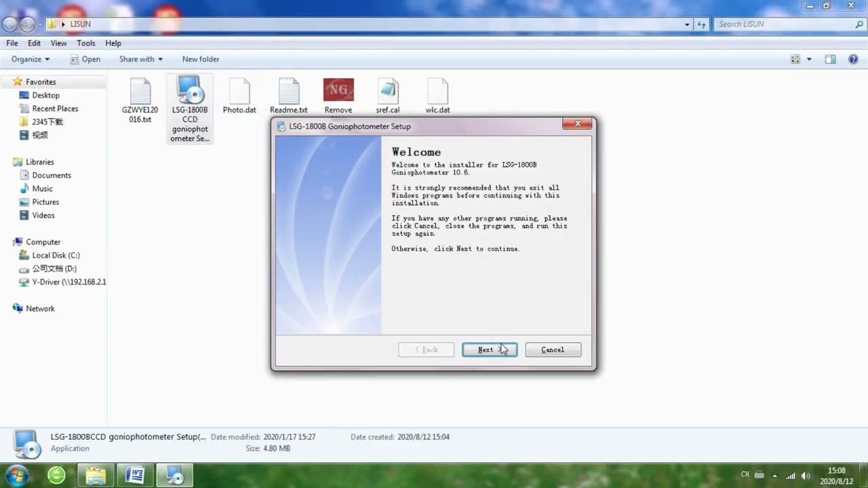Click the Open toolbar button
Image resolution: width=868 pixels, height=488 pixels.
pos(85,59)
